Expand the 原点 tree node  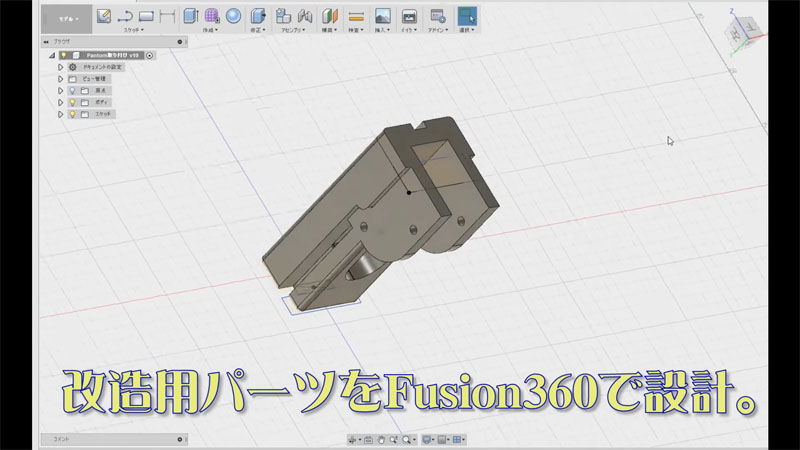pyautogui.click(x=60, y=90)
